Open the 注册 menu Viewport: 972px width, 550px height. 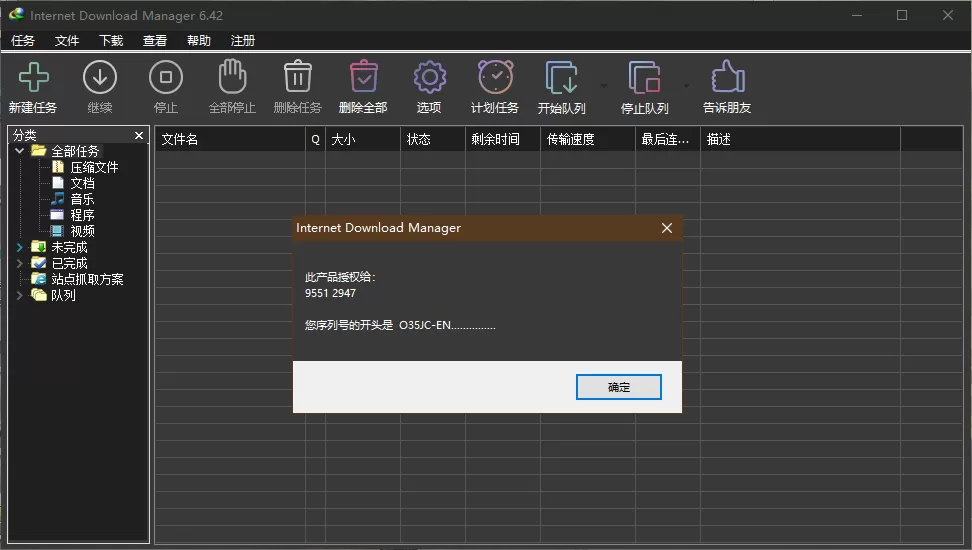(243, 41)
